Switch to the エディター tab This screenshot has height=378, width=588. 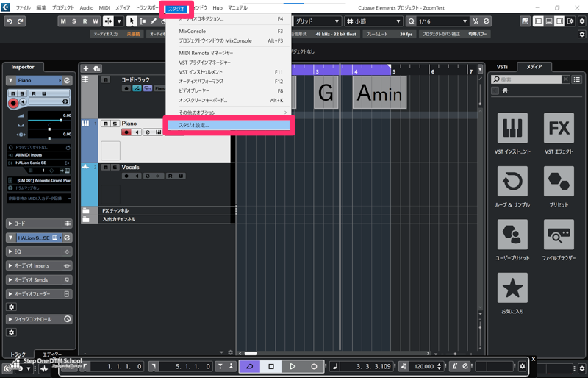[52, 354]
